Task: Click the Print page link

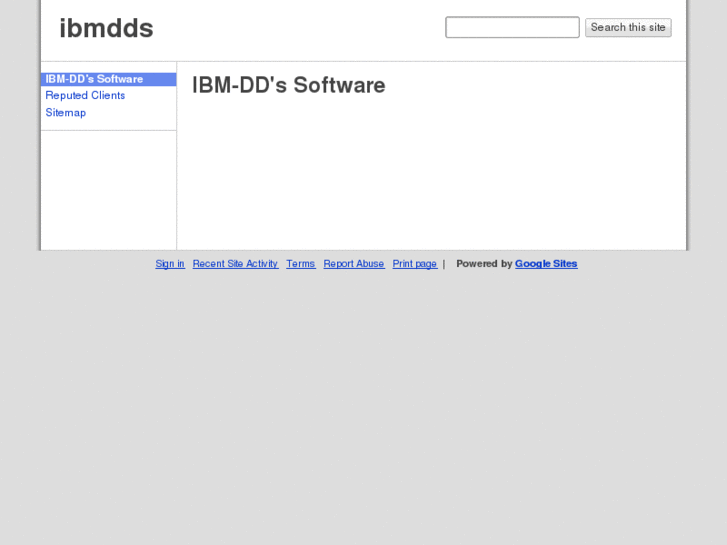Action: 415,263
